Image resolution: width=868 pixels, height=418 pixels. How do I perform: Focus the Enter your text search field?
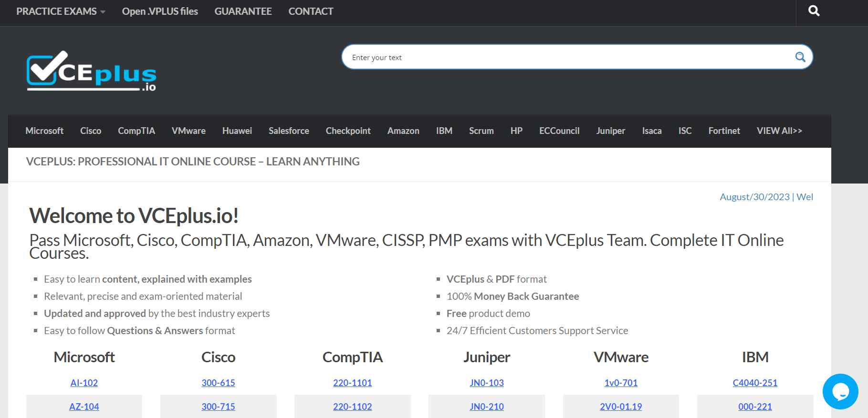[x=568, y=57]
